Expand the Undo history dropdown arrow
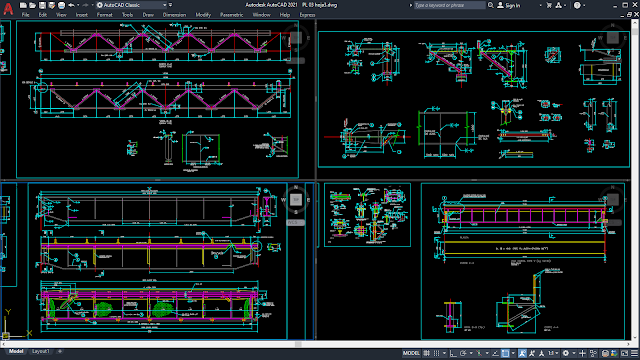Screen dimensions: 640x360 (78, 5)
